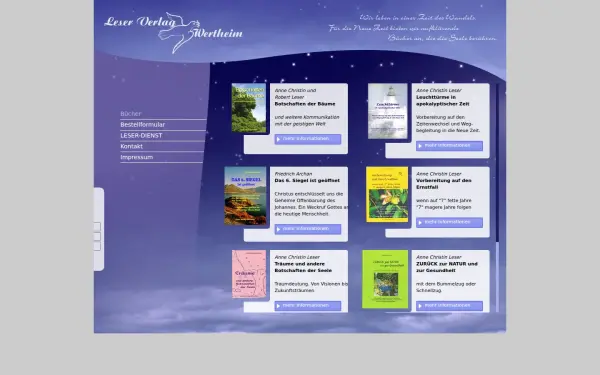
Task: Select the title Das 6. Siegel ist geöffnet
Action: click(x=307, y=181)
